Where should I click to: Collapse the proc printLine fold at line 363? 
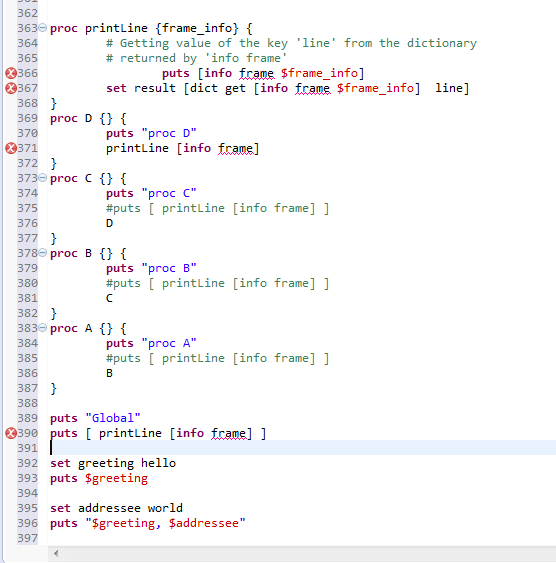click(x=43, y=28)
